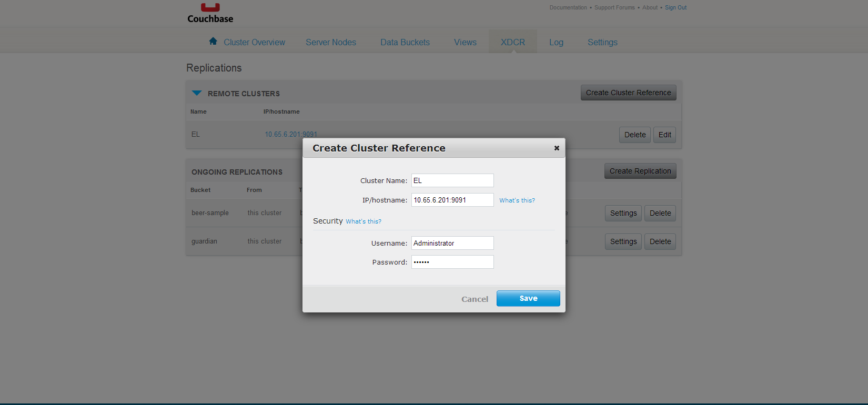Focus the IP/hostname input field
Viewport: 868px width, 405px height.
452,200
